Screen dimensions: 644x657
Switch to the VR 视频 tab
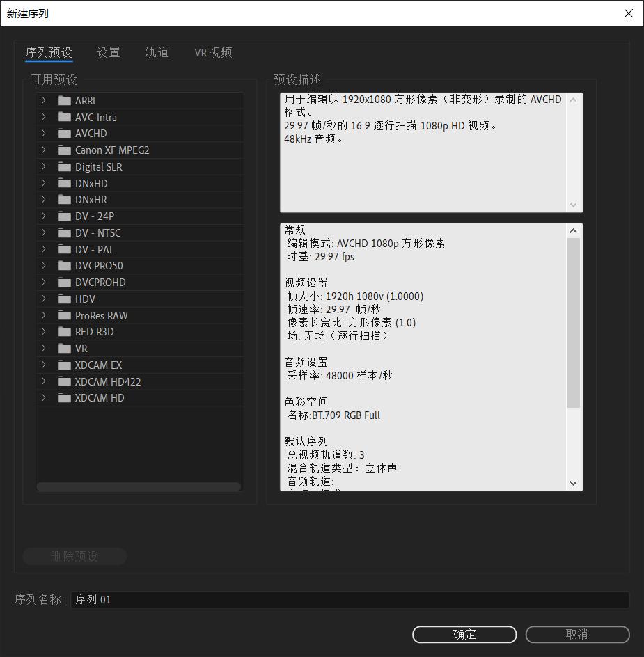[213, 52]
